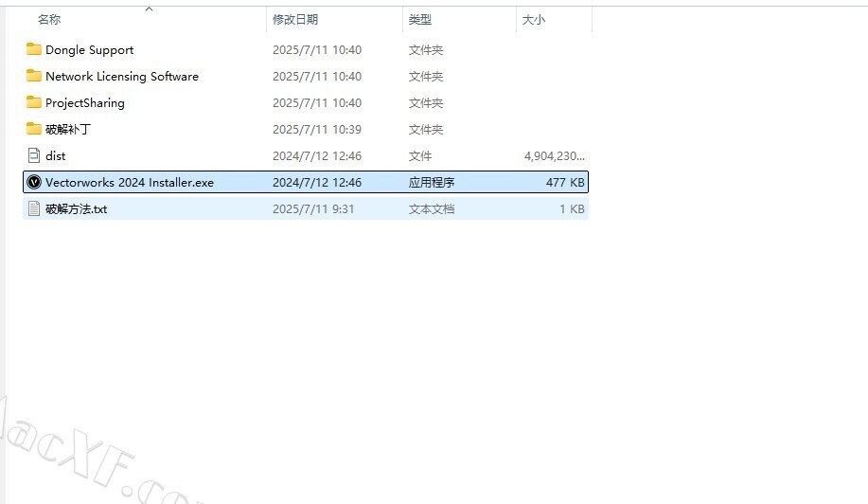
Task: Select the 破解方法.txt document icon
Action: (x=34, y=208)
